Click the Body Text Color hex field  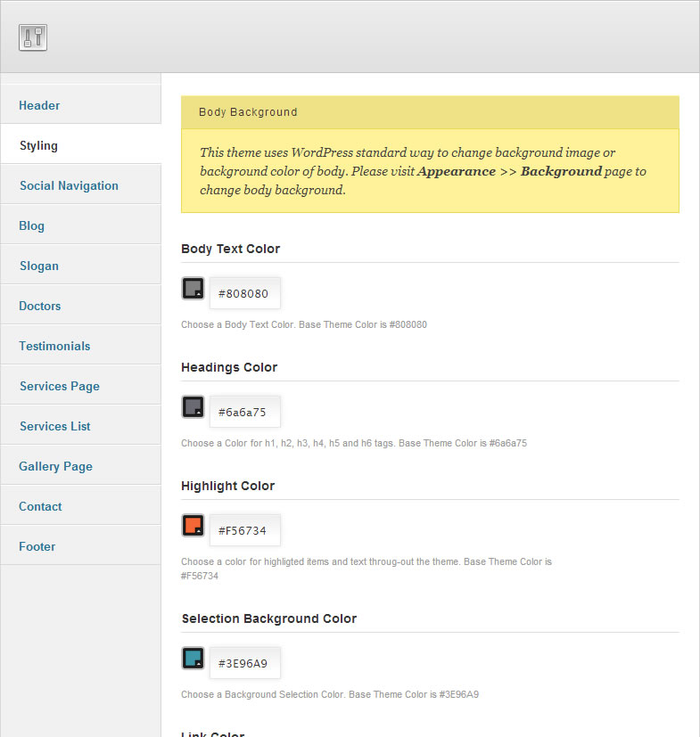pos(244,293)
